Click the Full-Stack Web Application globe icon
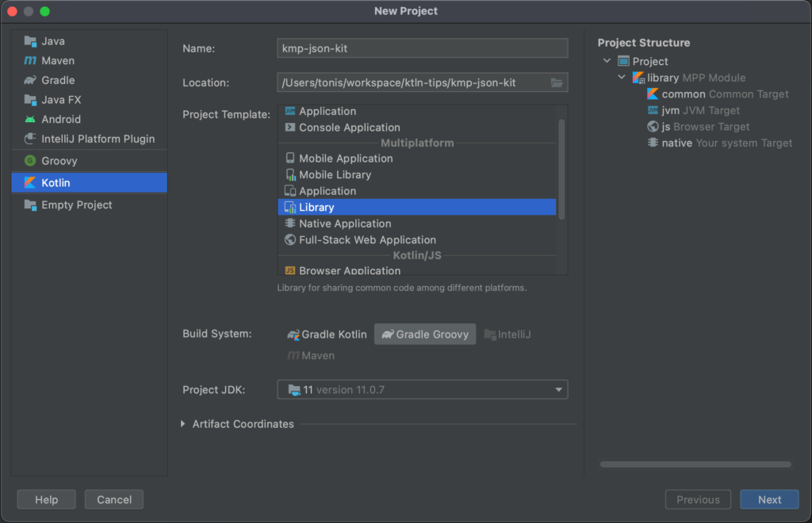The width and height of the screenshot is (812, 523). [290, 240]
